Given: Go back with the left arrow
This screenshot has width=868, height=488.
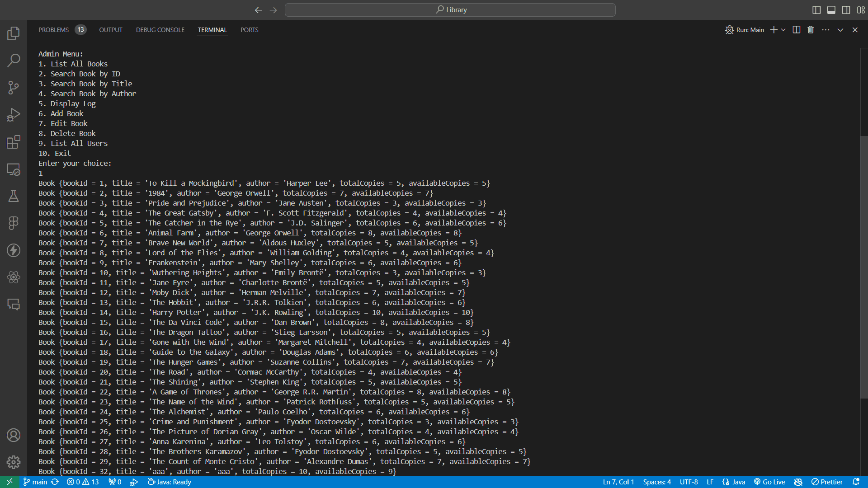Looking at the screenshot, I should pyautogui.click(x=259, y=10).
